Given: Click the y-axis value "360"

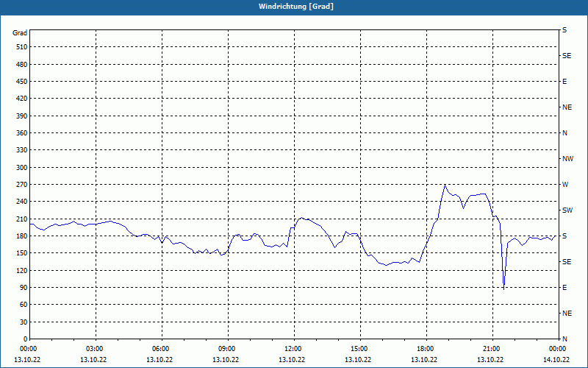Looking at the screenshot, I should coord(22,133).
